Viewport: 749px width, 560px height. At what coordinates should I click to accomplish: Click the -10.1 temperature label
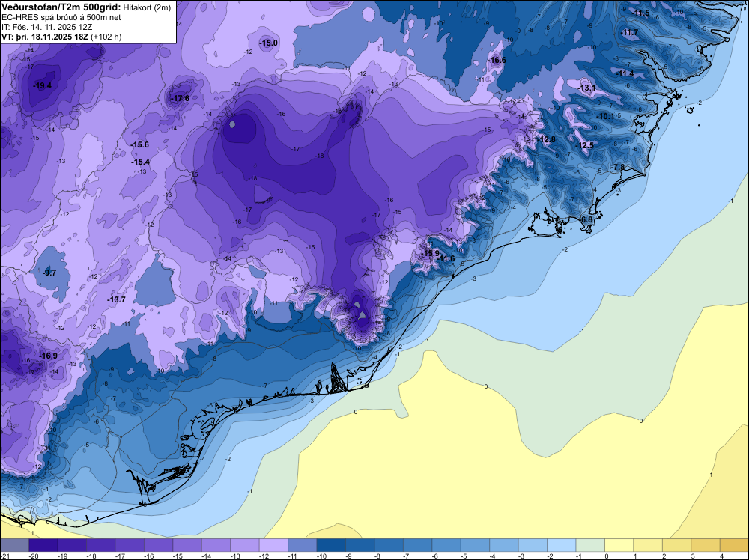(606, 117)
